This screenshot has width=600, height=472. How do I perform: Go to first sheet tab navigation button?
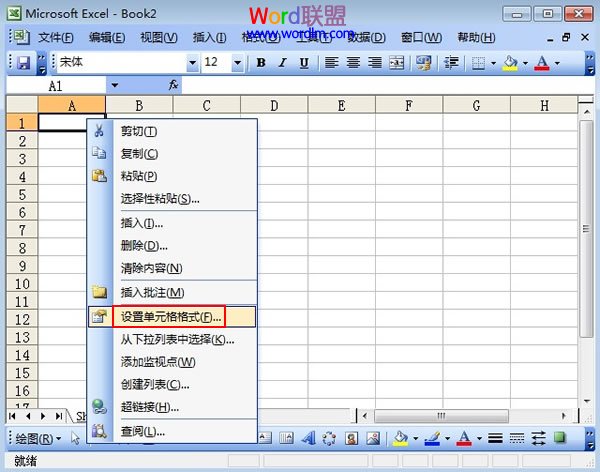(x=12, y=416)
